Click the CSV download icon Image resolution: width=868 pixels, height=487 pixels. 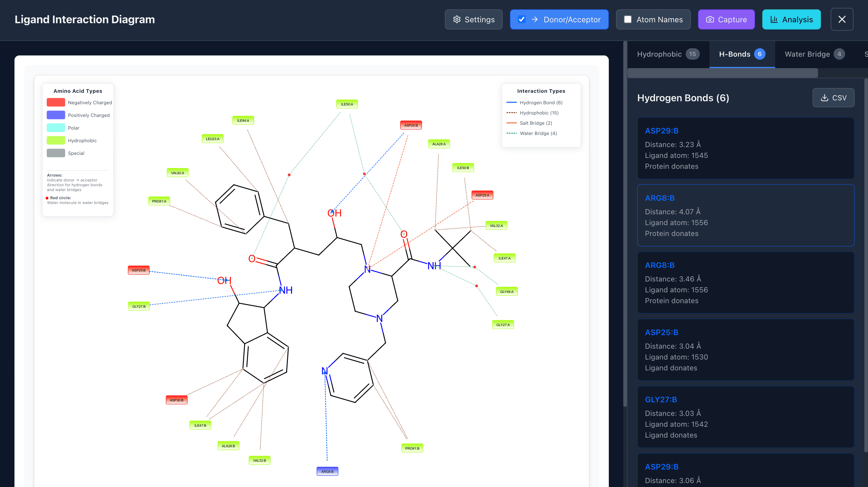coord(824,98)
